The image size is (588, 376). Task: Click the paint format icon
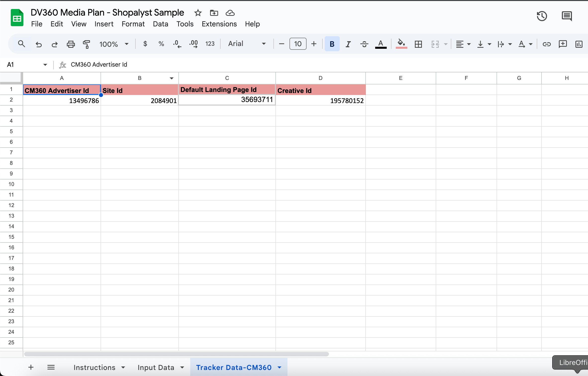[86, 44]
